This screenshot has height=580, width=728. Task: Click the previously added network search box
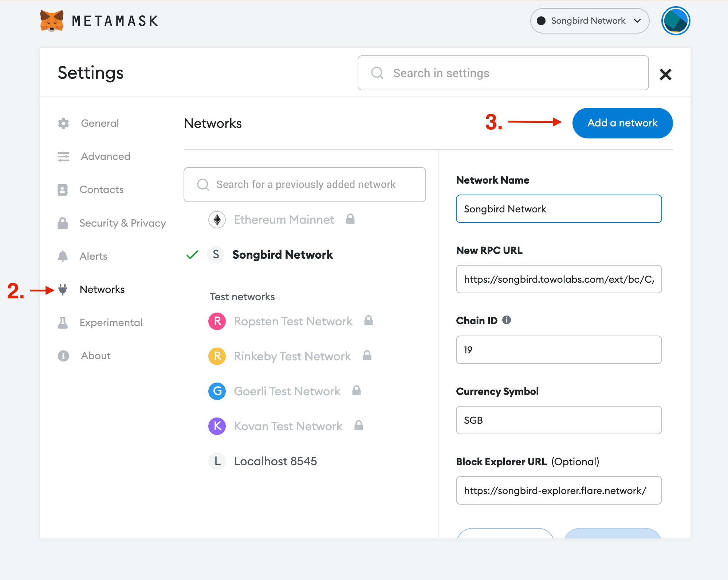point(305,185)
